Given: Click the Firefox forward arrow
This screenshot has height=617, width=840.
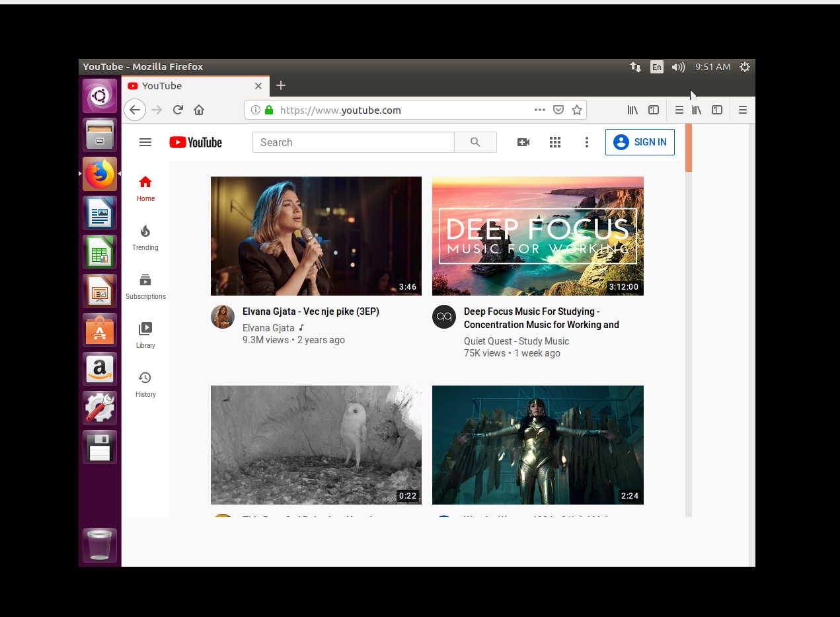Looking at the screenshot, I should [x=157, y=110].
